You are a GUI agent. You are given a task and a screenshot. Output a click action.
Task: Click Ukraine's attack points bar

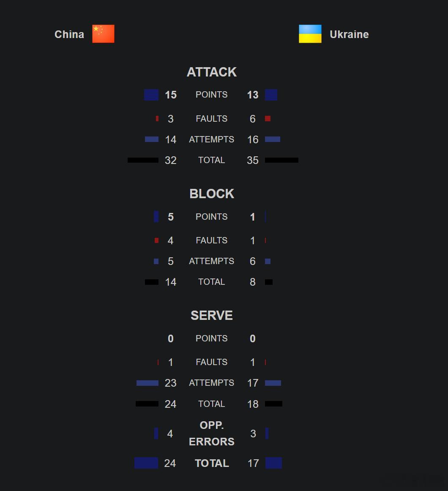pos(271,95)
